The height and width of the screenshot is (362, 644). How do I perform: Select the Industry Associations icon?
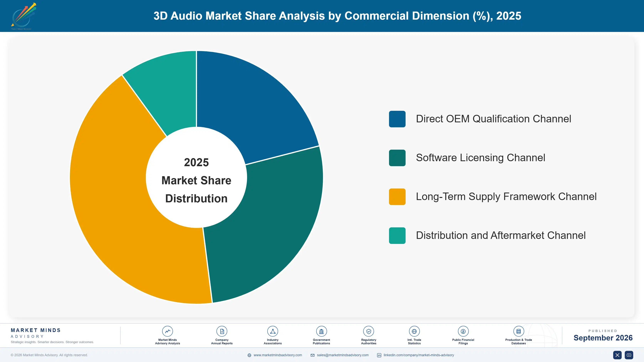[273, 331]
